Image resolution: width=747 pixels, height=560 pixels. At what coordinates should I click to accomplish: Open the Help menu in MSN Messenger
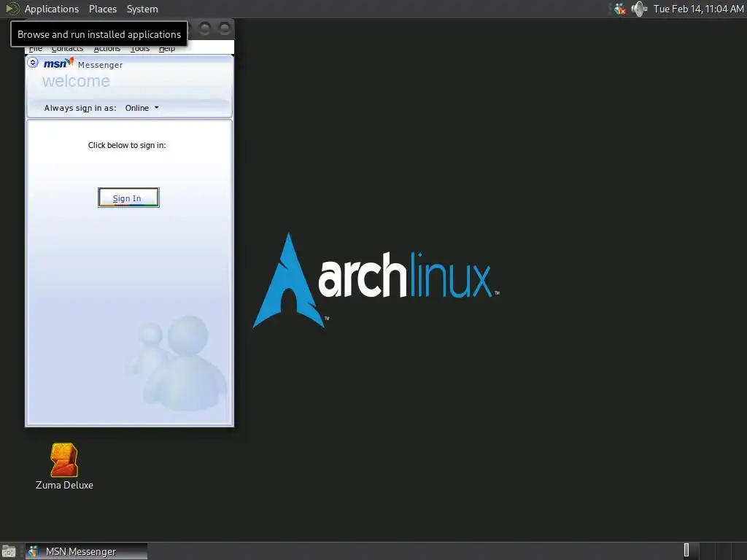coord(167,49)
